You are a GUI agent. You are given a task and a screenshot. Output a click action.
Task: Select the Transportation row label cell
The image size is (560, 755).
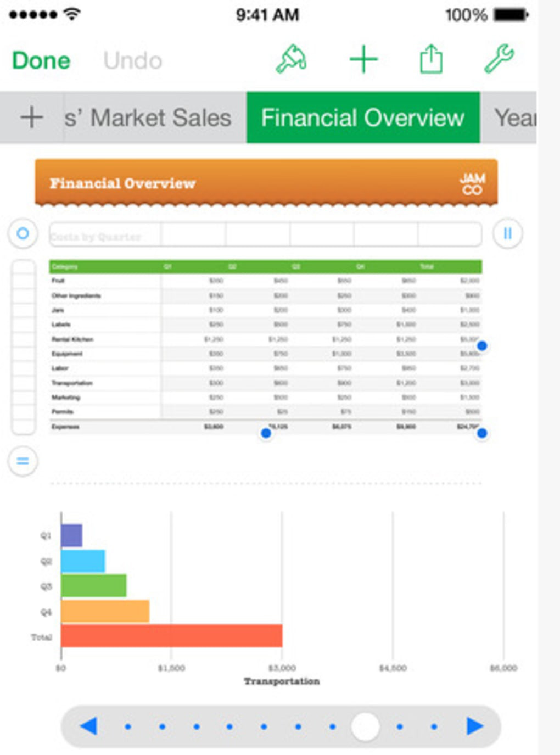72,383
